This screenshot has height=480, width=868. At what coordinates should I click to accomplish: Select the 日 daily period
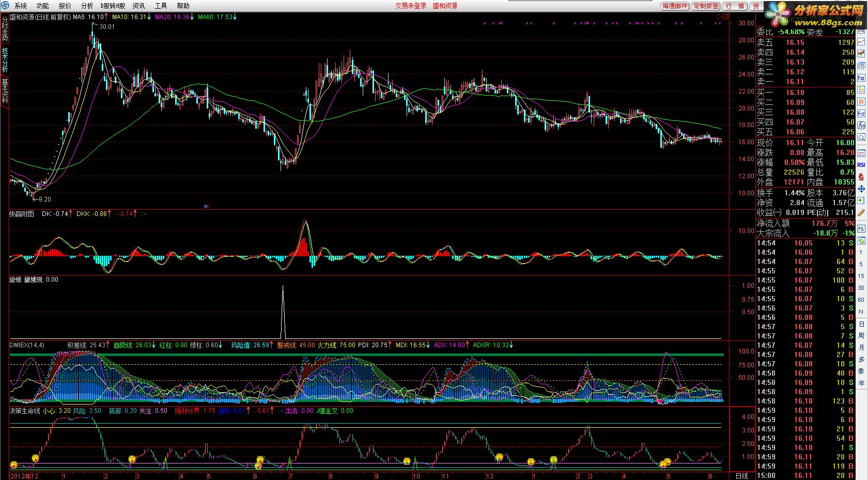(861, 324)
